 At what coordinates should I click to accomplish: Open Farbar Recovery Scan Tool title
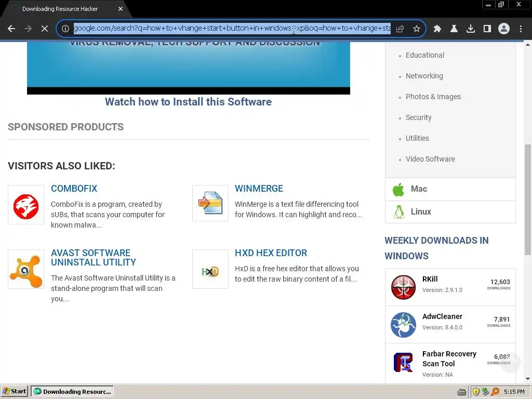tap(449, 358)
